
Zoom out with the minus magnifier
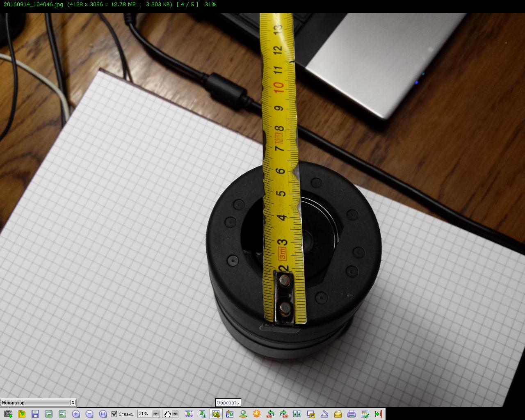(89, 414)
